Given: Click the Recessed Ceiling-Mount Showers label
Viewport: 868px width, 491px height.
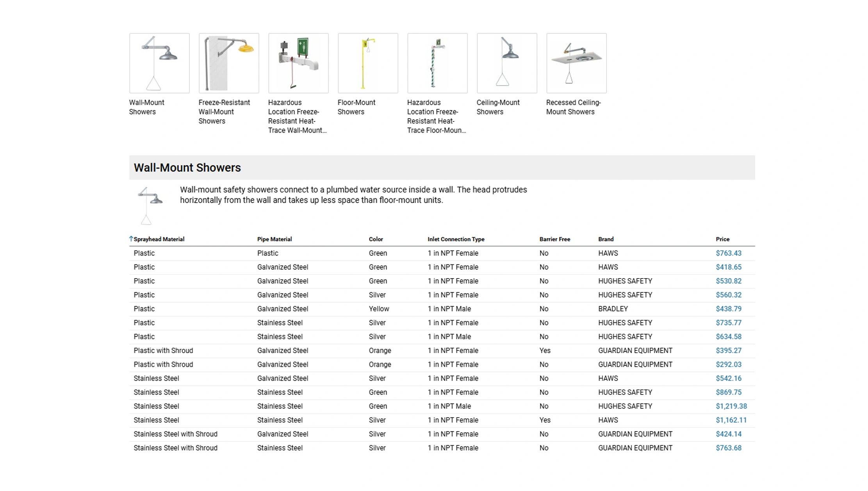Looking at the screenshot, I should (573, 107).
